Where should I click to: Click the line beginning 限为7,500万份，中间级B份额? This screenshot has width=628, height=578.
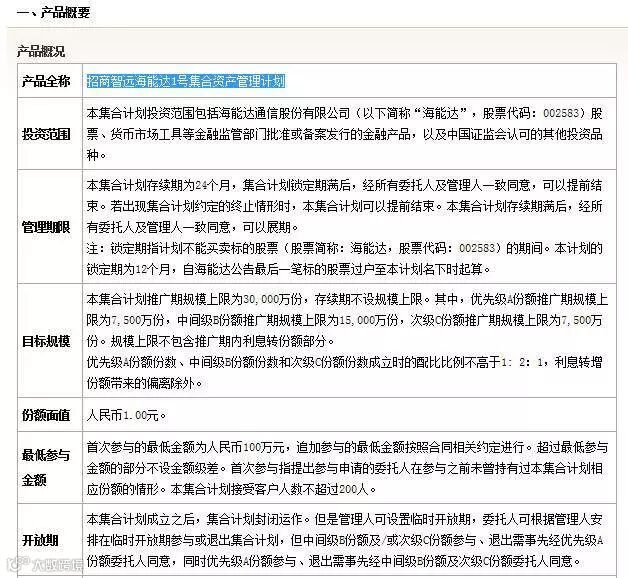(x=345, y=320)
